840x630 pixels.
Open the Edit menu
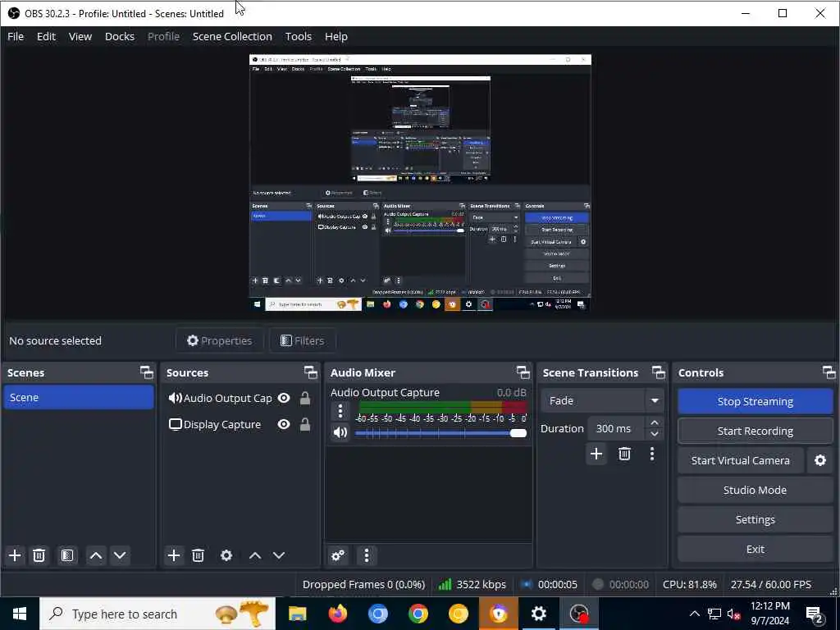pos(46,36)
